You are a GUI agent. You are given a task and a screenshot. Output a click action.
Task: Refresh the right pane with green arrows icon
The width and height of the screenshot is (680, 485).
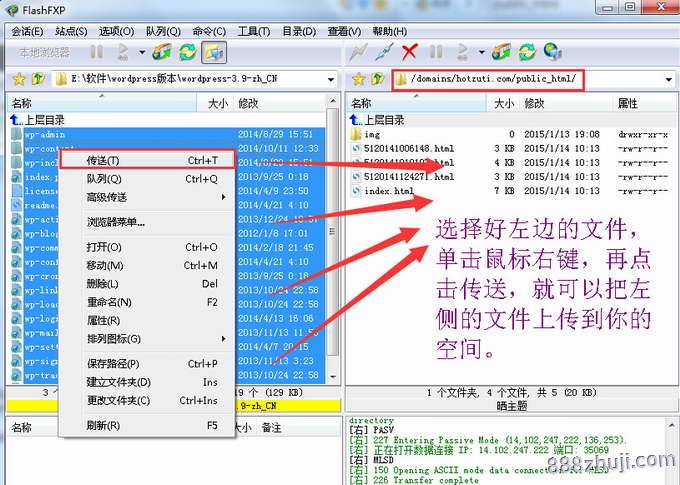pos(527,52)
